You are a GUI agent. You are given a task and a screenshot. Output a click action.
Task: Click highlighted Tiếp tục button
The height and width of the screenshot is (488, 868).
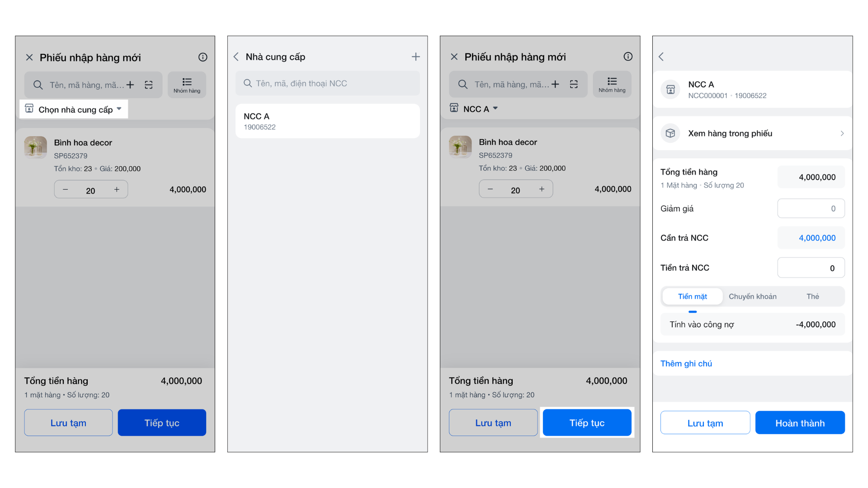(x=587, y=423)
